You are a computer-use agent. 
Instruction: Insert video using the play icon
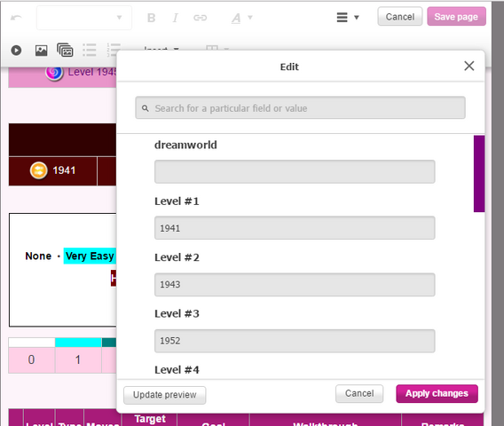(16, 51)
